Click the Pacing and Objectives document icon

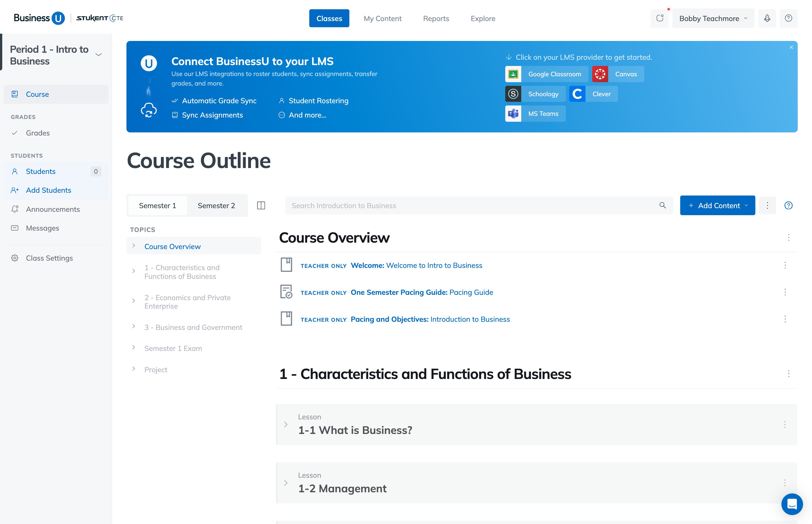pyautogui.click(x=286, y=318)
